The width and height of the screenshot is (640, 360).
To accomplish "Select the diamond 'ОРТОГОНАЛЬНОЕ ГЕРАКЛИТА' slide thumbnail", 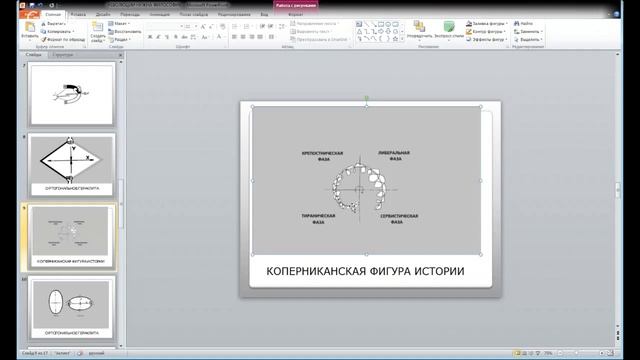I will 72,165.
